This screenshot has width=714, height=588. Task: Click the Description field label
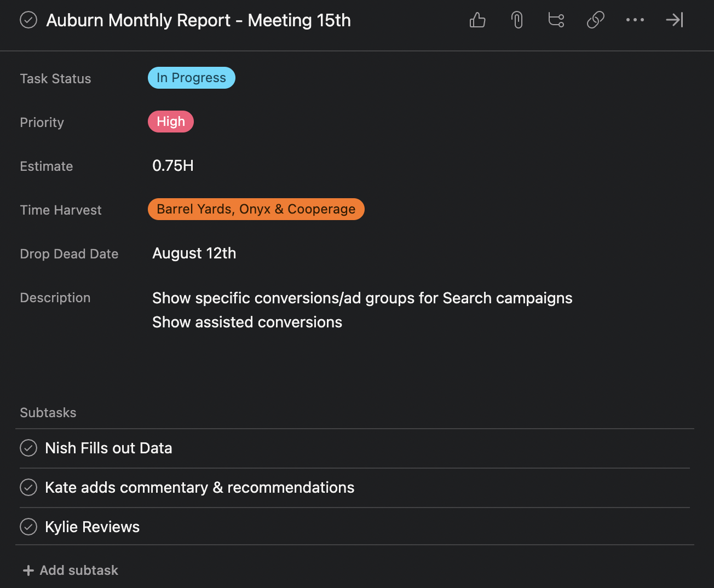pos(55,298)
